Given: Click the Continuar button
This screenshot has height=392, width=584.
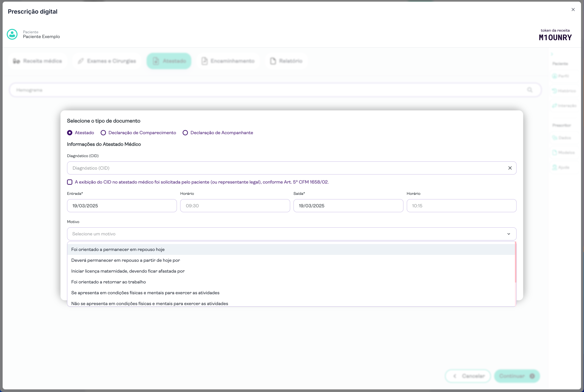Looking at the screenshot, I should 516,376.
